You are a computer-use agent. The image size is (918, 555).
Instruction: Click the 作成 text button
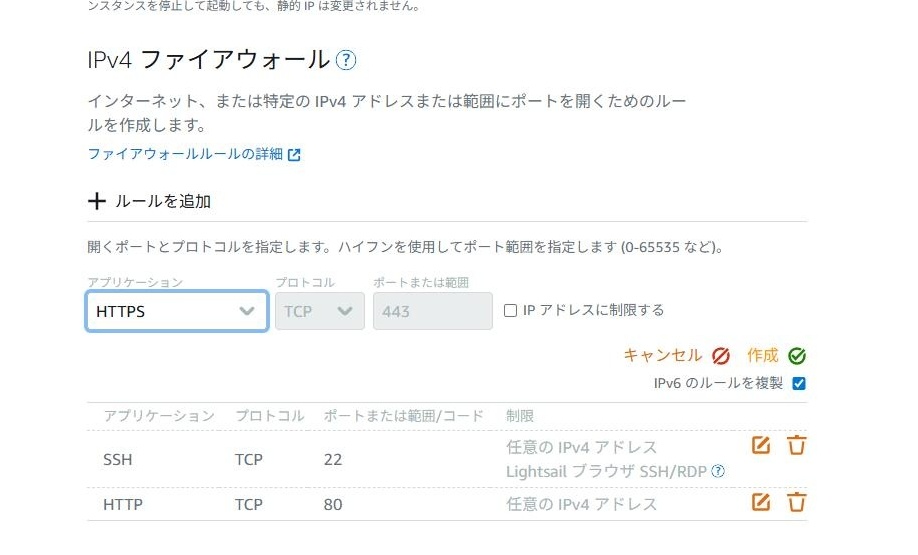pyautogui.click(x=762, y=355)
